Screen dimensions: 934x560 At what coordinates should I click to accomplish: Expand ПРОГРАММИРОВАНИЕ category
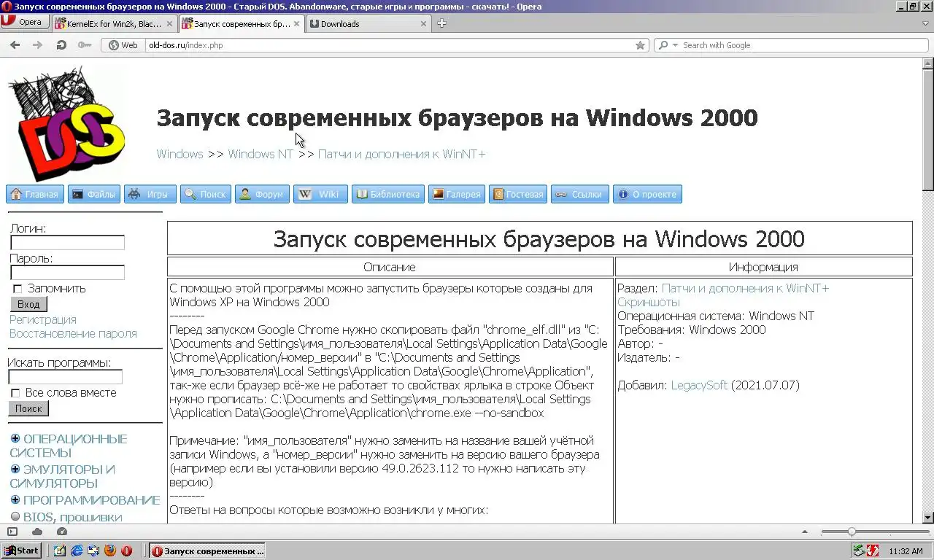click(x=15, y=499)
